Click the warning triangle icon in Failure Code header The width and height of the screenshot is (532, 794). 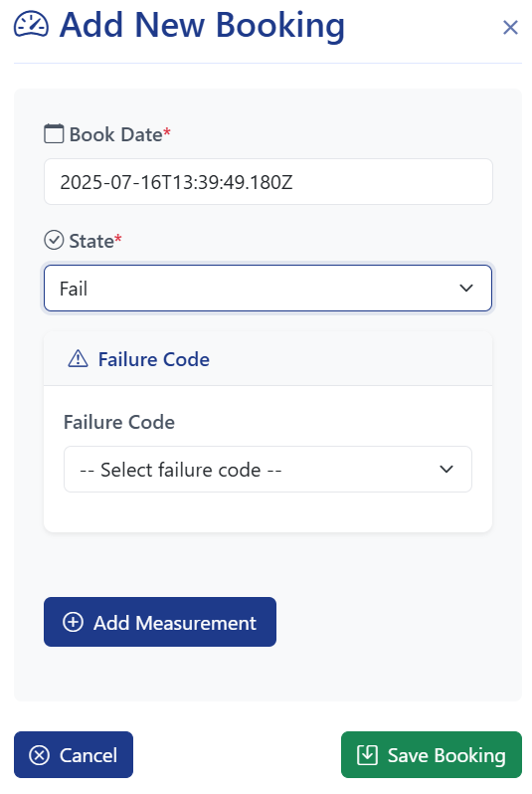tap(78, 358)
